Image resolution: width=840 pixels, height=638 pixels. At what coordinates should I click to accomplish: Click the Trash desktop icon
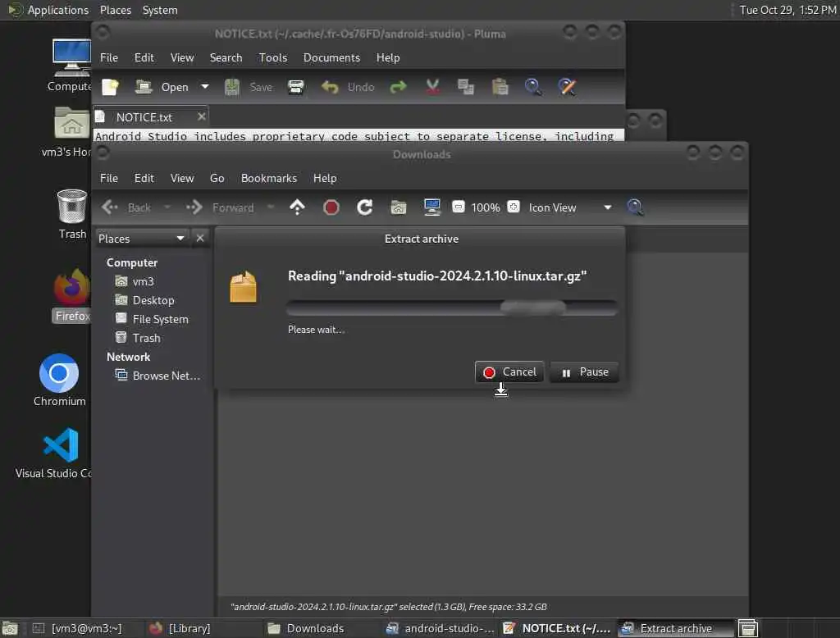72,214
